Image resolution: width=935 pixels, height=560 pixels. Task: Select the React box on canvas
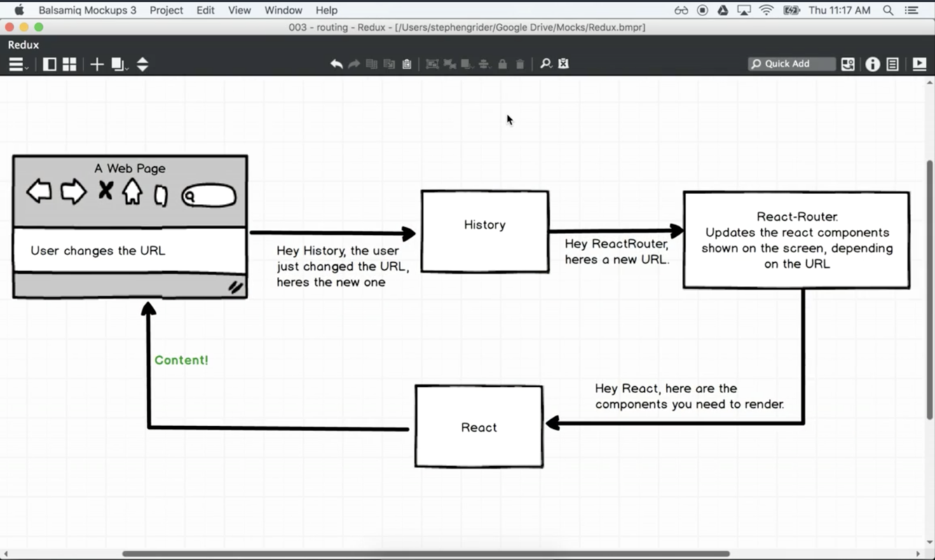click(x=479, y=426)
